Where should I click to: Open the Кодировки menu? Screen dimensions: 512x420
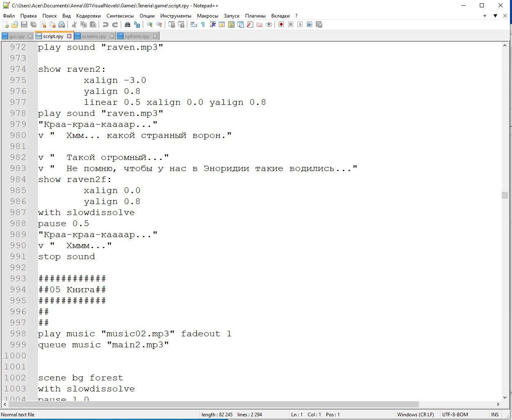[x=88, y=16]
